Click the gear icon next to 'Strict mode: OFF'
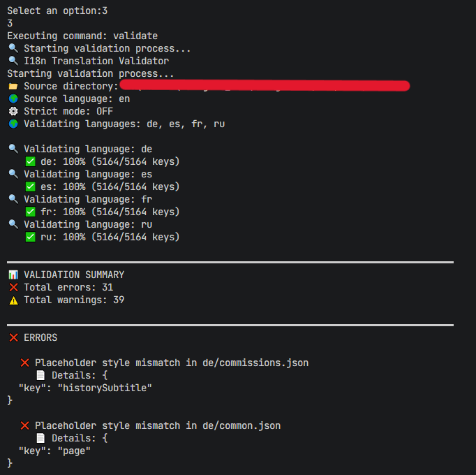 [x=13, y=111]
